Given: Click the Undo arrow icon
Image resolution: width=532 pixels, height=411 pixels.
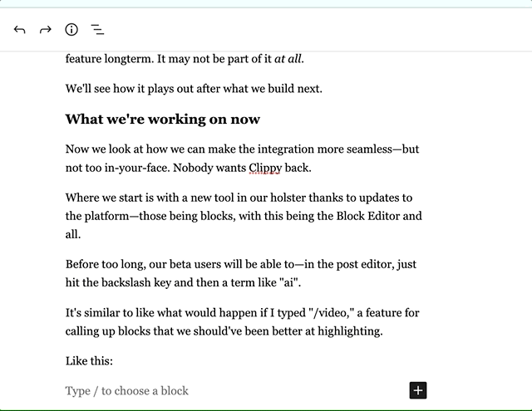Looking at the screenshot, I should pyautogui.click(x=20, y=30).
